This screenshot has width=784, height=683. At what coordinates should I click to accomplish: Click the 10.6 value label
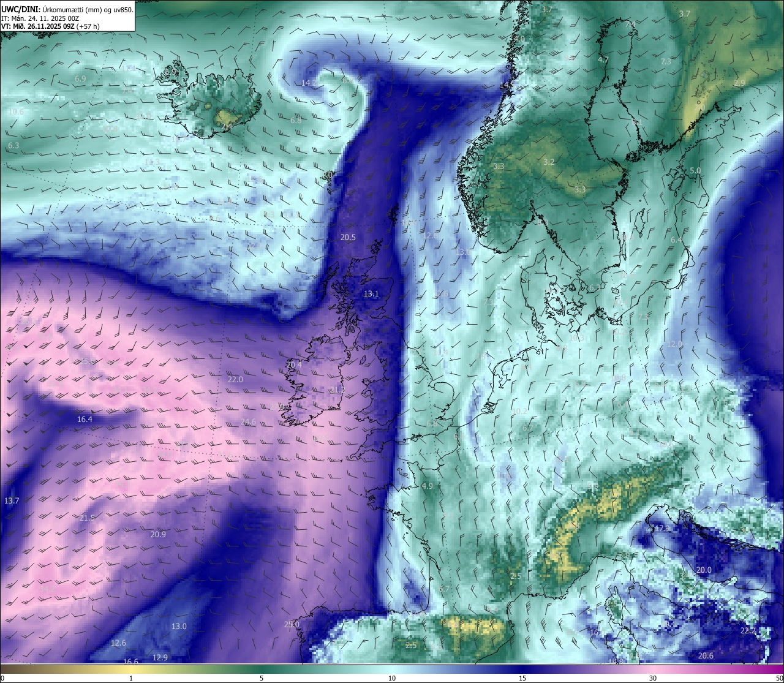coord(16,111)
